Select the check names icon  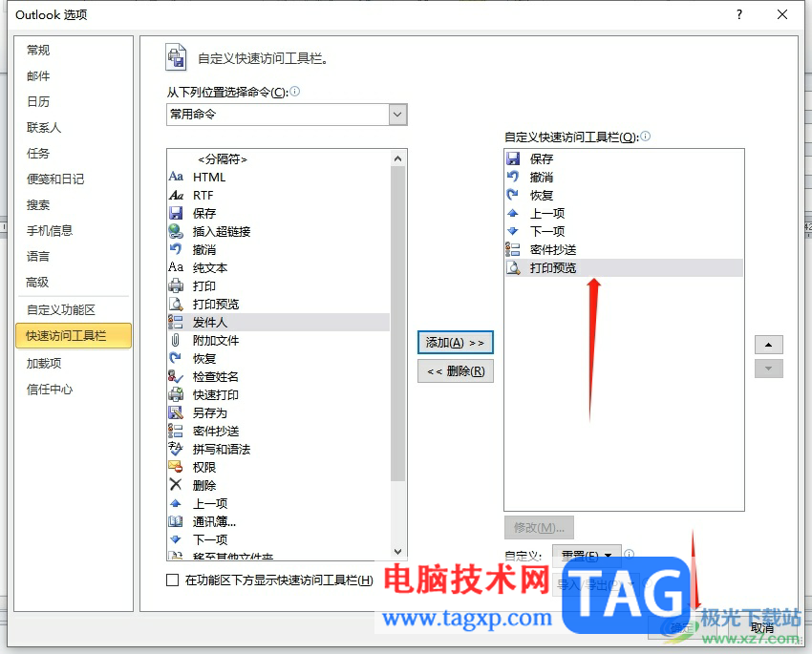(x=176, y=376)
